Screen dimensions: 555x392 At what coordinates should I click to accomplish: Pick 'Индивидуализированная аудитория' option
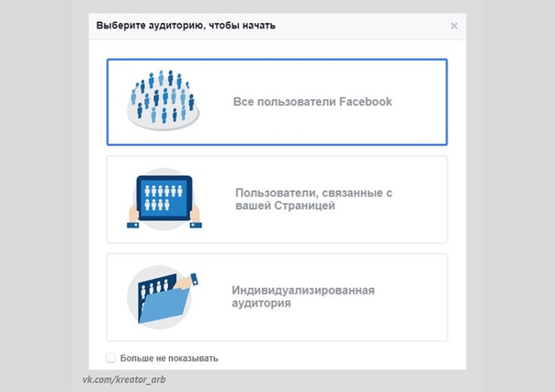coord(277,297)
